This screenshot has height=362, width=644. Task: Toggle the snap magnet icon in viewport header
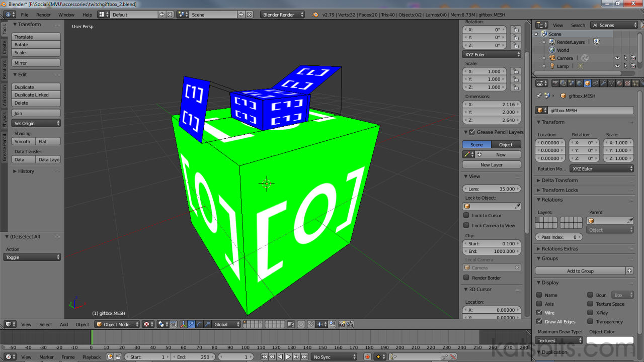tap(311, 324)
